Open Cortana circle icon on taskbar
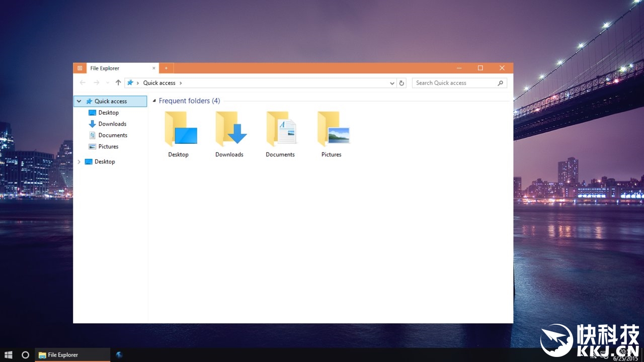This screenshot has height=362, width=644. point(26,355)
